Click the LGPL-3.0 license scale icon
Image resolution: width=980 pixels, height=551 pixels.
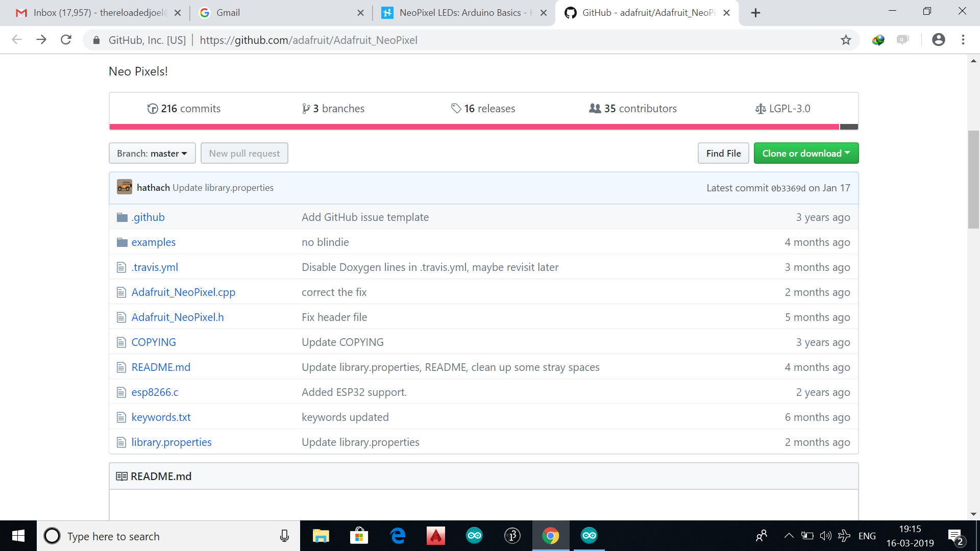pyautogui.click(x=760, y=109)
